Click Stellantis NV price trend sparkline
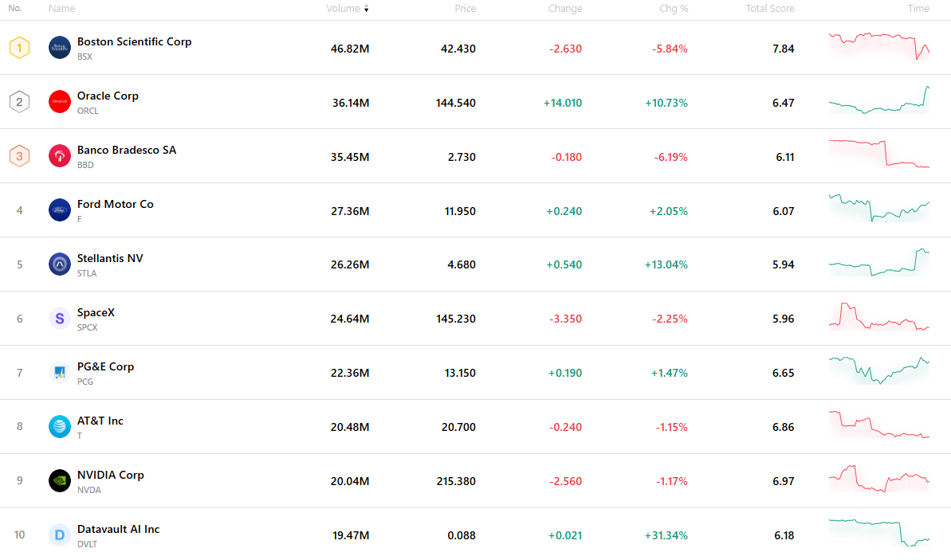Image resolution: width=951 pixels, height=560 pixels. coord(878,262)
